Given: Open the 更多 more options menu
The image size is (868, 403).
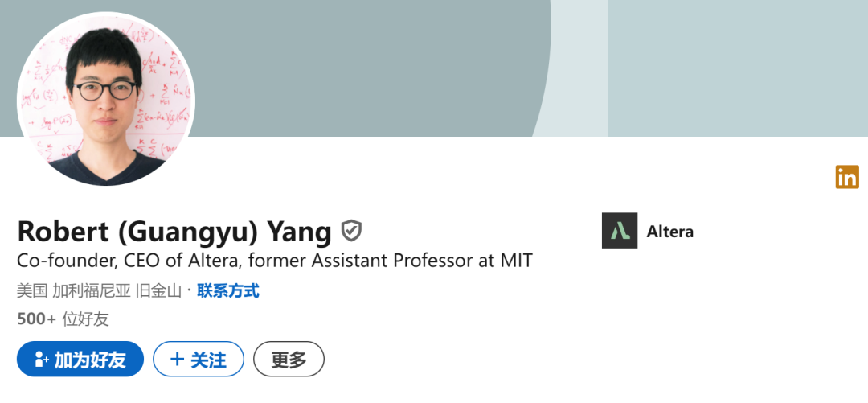Looking at the screenshot, I should pyautogui.click(x=289, y=360).
